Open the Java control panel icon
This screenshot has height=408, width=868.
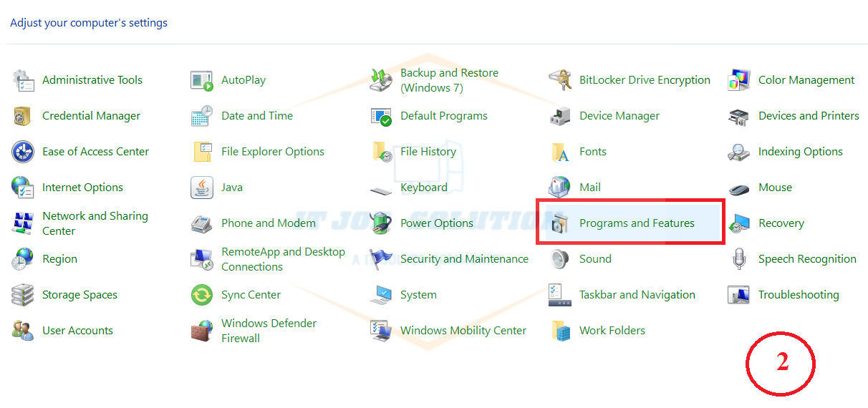point(202,188)
